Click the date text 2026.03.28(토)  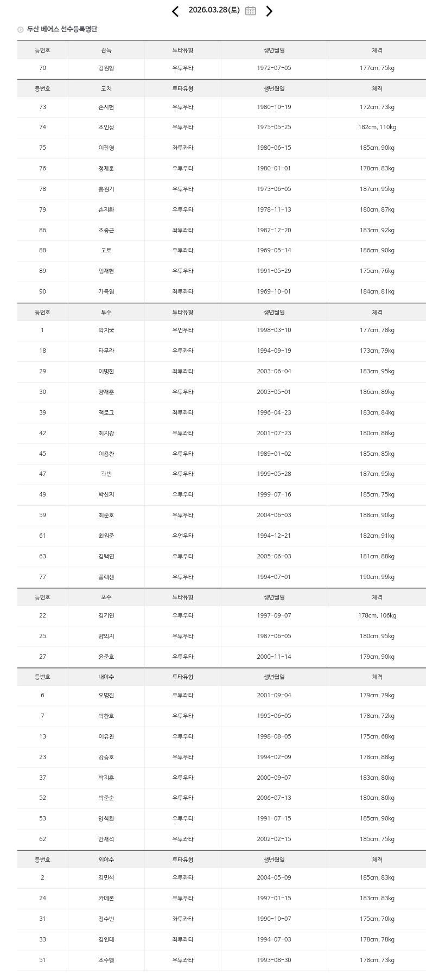click(214, 10)
